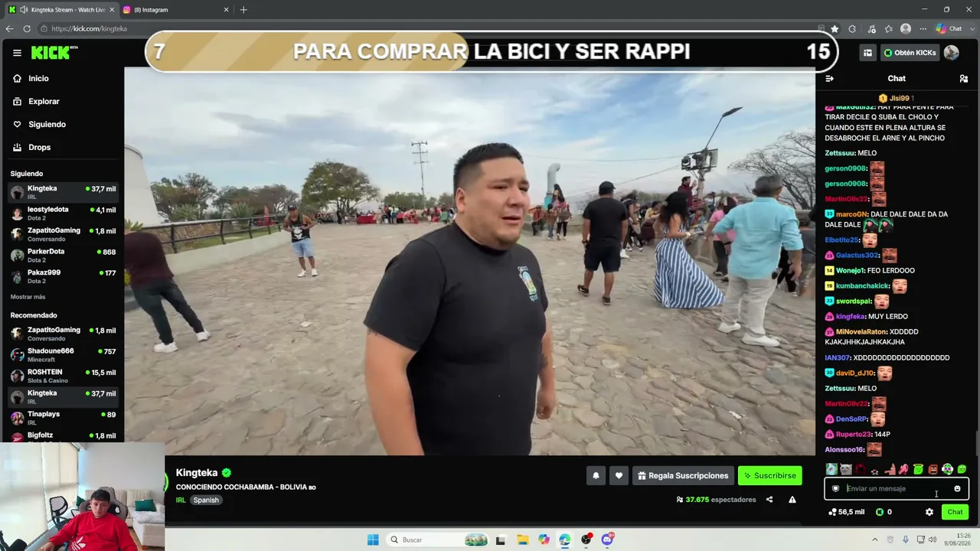This screenshot has height=551, width=980.
Task: Go to Kick home via logo
Action: (x=54, y=53)
